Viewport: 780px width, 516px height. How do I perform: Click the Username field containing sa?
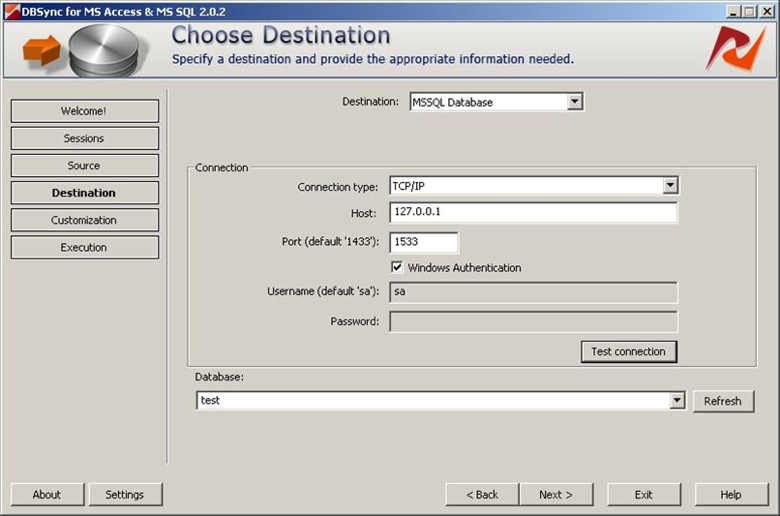point(533,292)
